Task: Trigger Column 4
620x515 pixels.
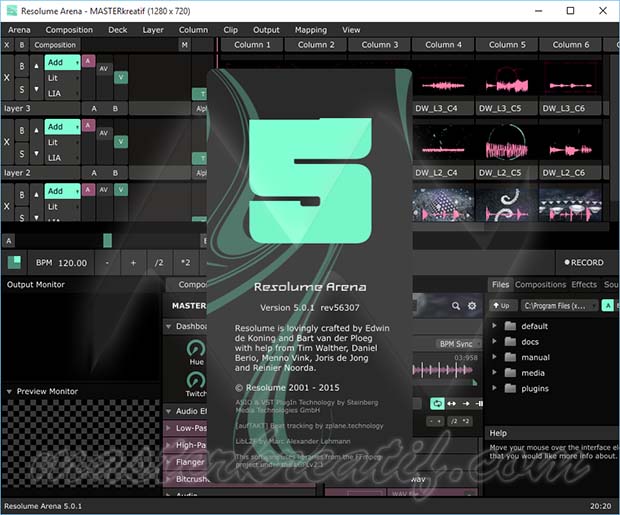Action: tap(443, 45)
